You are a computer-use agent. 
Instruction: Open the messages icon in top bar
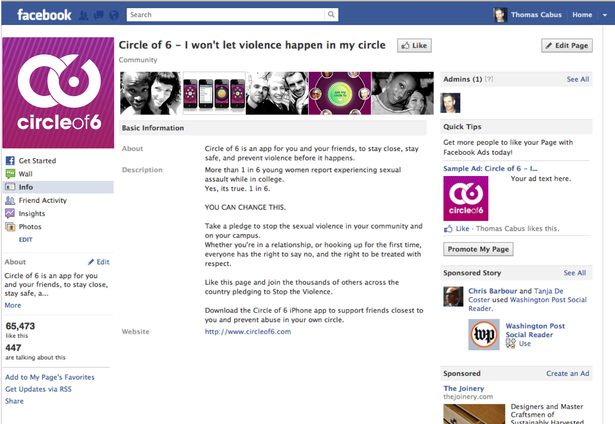(x=99, y=15)
